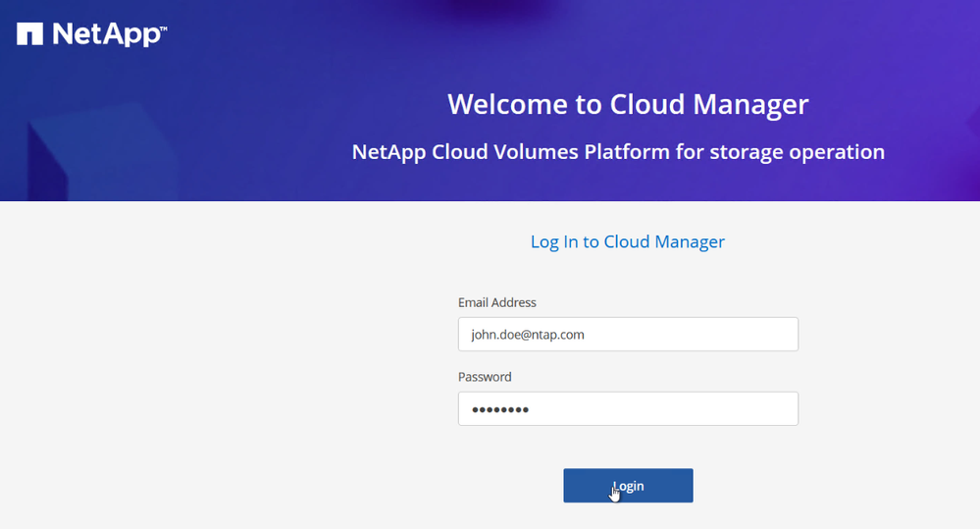Place cursor on john.doe@ntap.com text

[x=528, y=335]
